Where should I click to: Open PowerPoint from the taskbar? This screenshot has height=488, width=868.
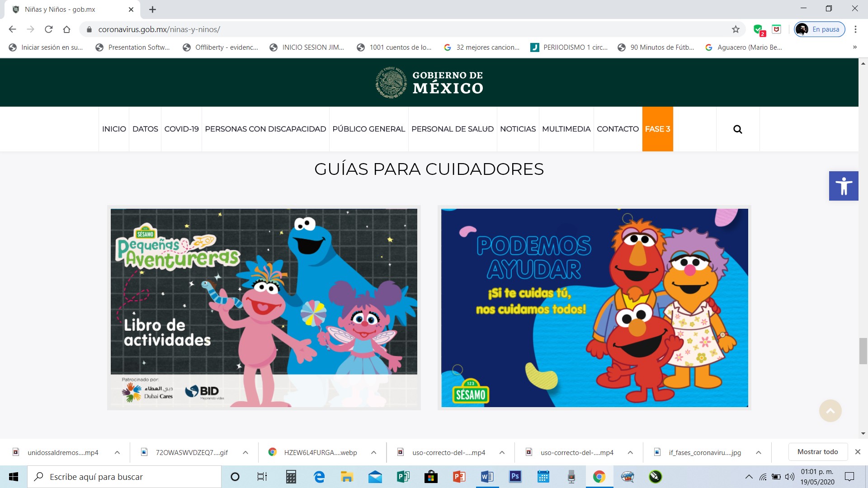[x=459, y=477]
